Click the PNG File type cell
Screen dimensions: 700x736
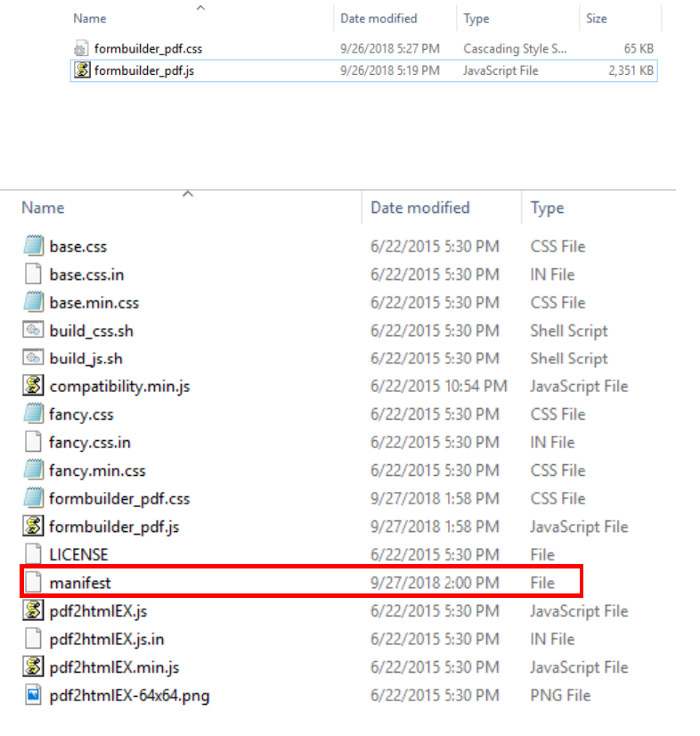click(x=560, y=695)
